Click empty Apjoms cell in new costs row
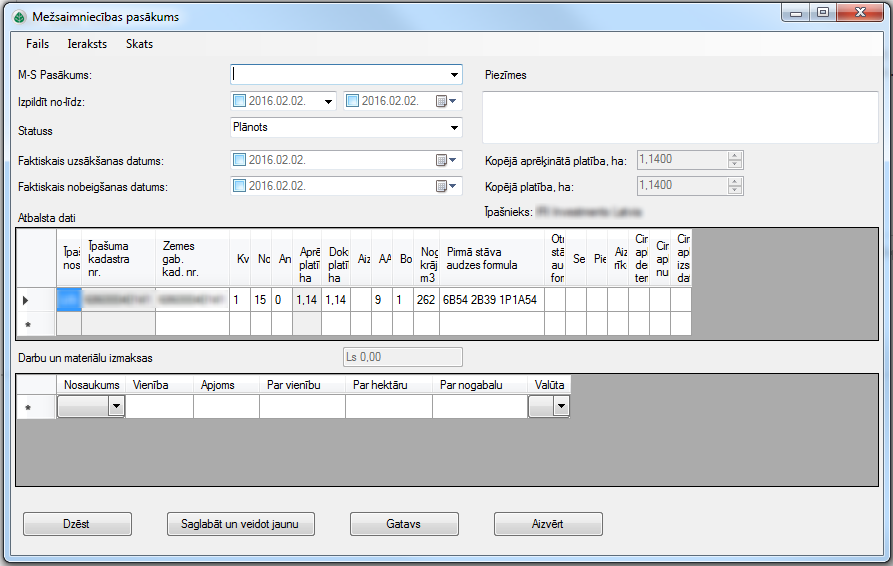This screenshot has width=893, height=566. tap(227, 407)
